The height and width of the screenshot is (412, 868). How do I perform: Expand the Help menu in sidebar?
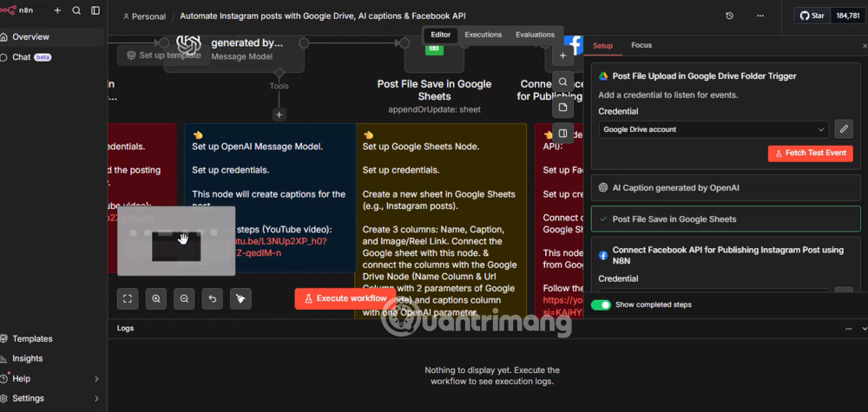click(x=96, y=379)
